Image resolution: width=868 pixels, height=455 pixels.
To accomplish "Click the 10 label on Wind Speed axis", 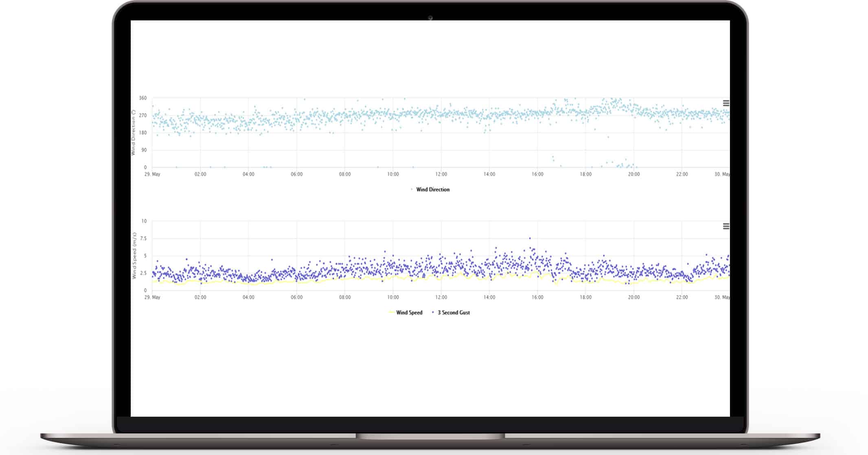I will click(x=144, y=221).
